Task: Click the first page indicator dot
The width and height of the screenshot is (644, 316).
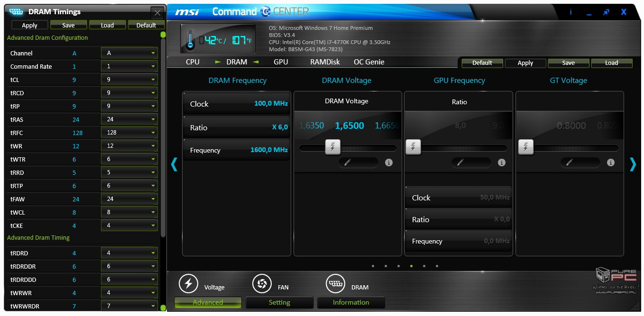Action: [x=373, y=266]
